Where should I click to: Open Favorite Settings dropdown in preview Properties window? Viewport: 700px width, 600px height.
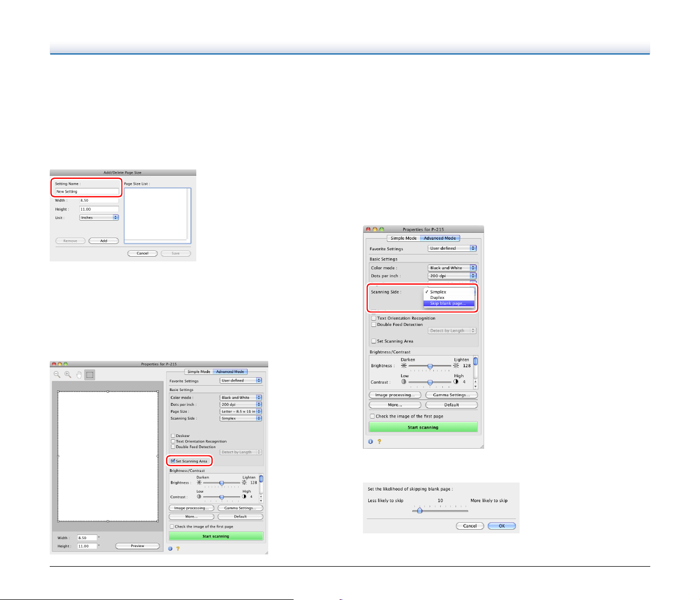[x=241, y=380]
